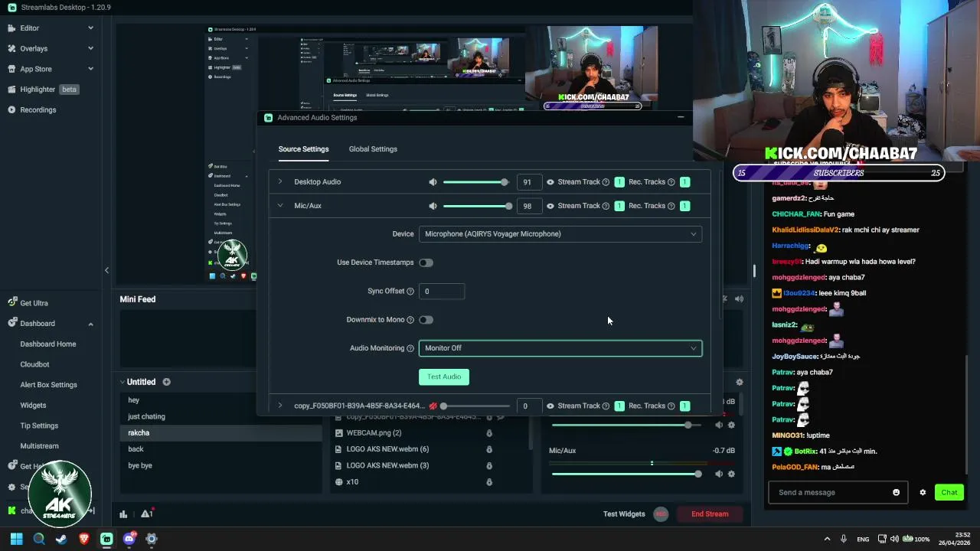Click the Test Widgets button
Image resolution: width=980 pixels, height=551 pixels.
[x=624, y=514]
